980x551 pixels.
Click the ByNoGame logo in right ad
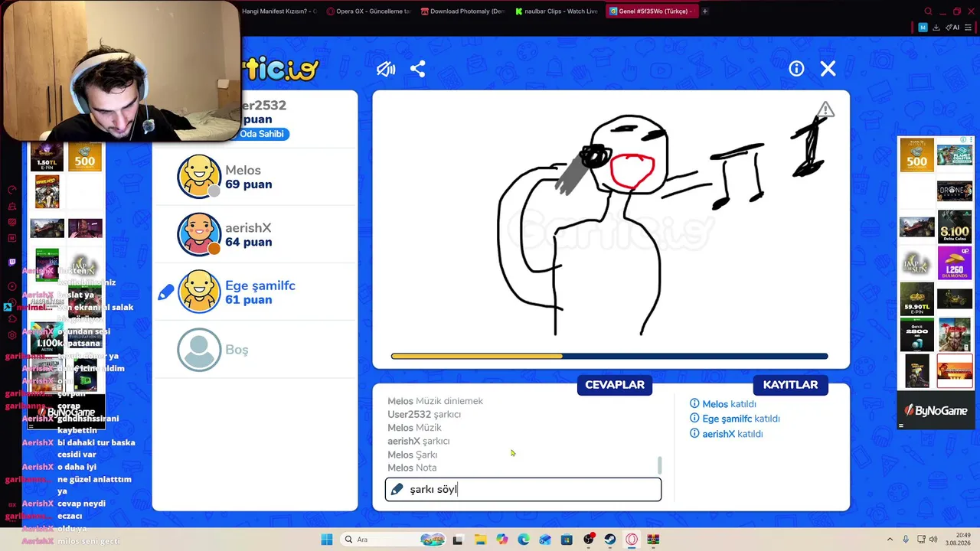tap(936, 411)
